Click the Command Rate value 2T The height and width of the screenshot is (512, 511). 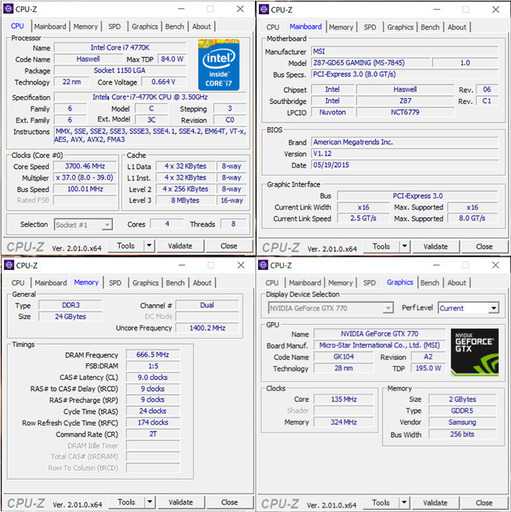pos(153,434)
